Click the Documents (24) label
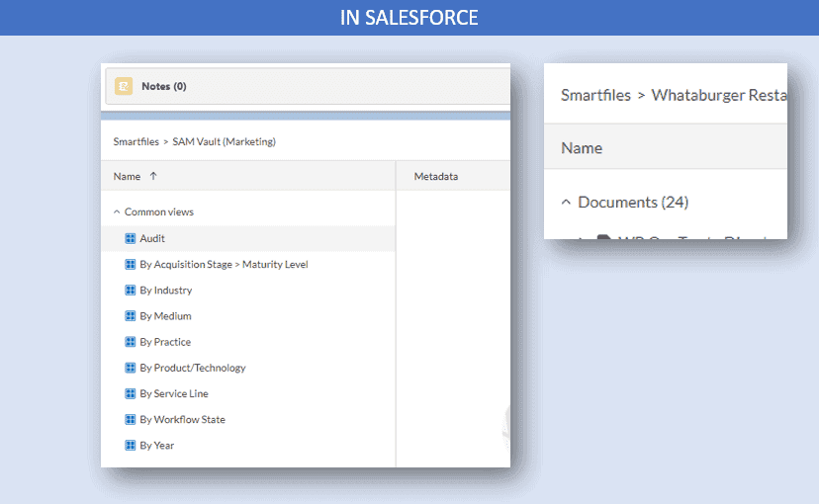The width and height of the screenshot is (819, 504). (x=633, y=202)
